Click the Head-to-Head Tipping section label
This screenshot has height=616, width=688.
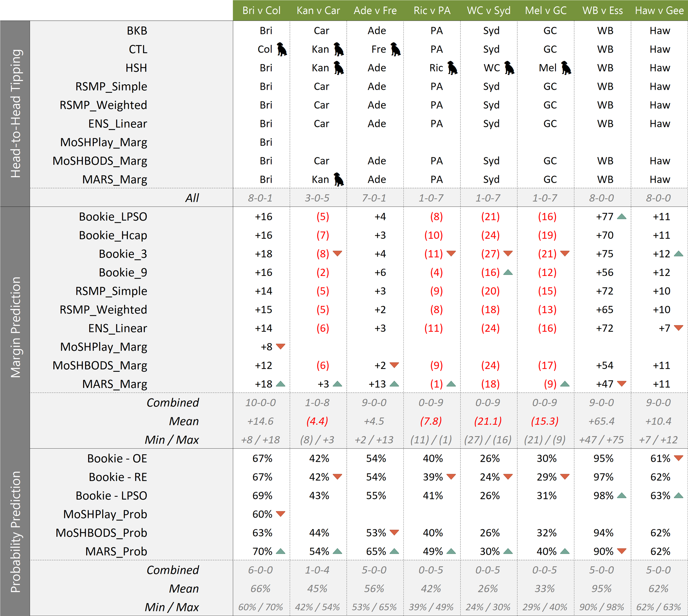(x=16, y=114)
